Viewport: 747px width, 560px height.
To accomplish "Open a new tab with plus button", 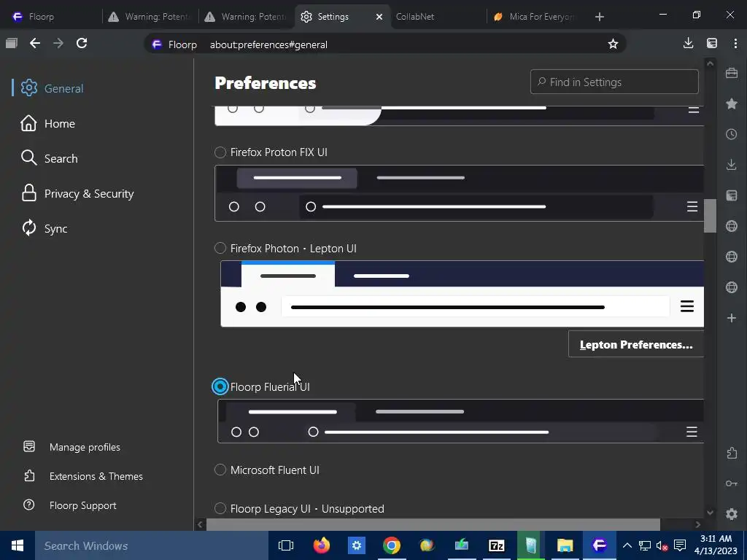I will [600, 17].
